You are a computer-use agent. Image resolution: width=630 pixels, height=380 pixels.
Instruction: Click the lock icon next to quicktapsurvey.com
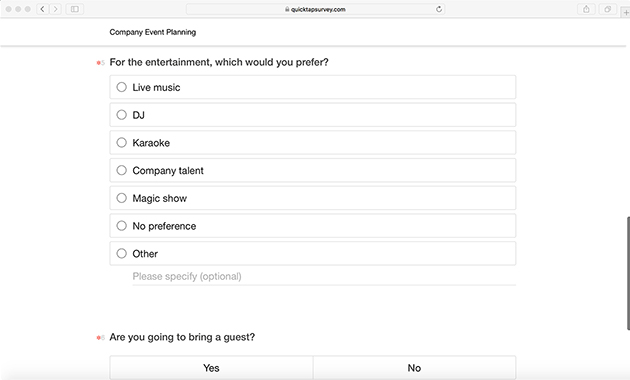[x=287, y=9]
